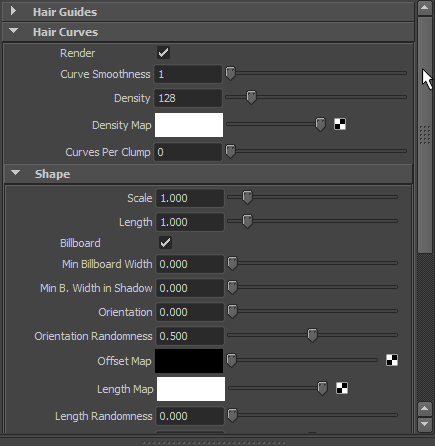435x446 pixels.
Task: Click the Curve Smoothness input field
Action: [x=188, y=74]
